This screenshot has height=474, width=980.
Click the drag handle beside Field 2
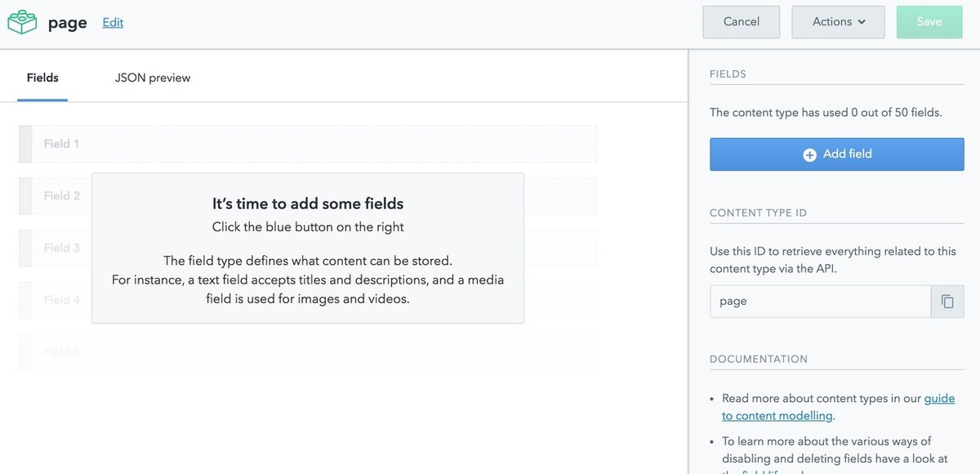pos(25,196)
